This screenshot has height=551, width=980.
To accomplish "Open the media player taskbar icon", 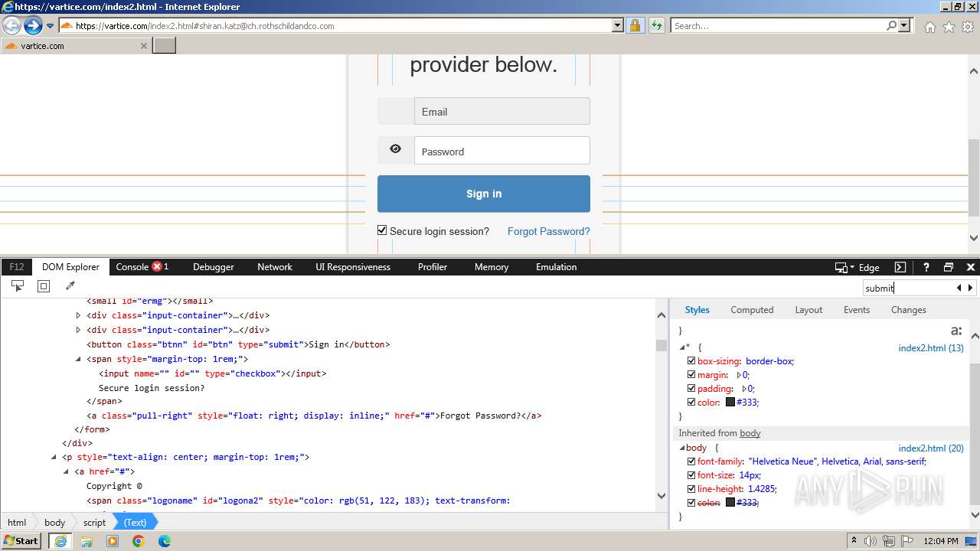I will click(113, 541).
